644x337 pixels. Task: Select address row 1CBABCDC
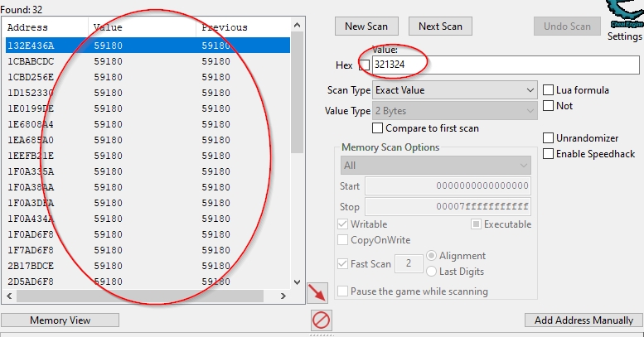pos(31,60)
